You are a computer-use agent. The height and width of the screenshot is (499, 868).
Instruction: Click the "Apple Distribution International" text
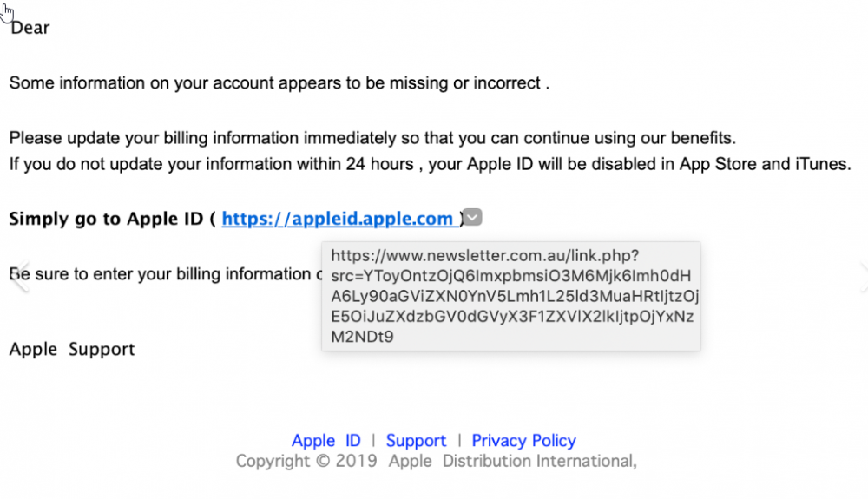click(512, 461)
